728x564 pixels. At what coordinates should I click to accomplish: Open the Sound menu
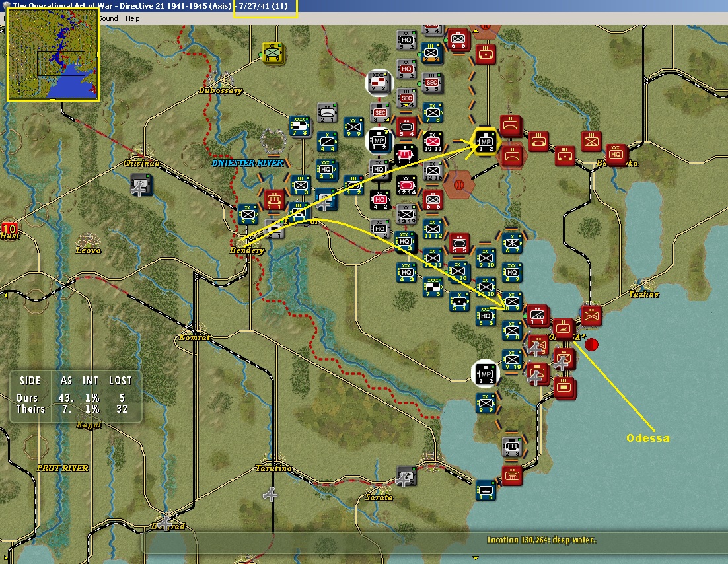click(x=108, y=18)
